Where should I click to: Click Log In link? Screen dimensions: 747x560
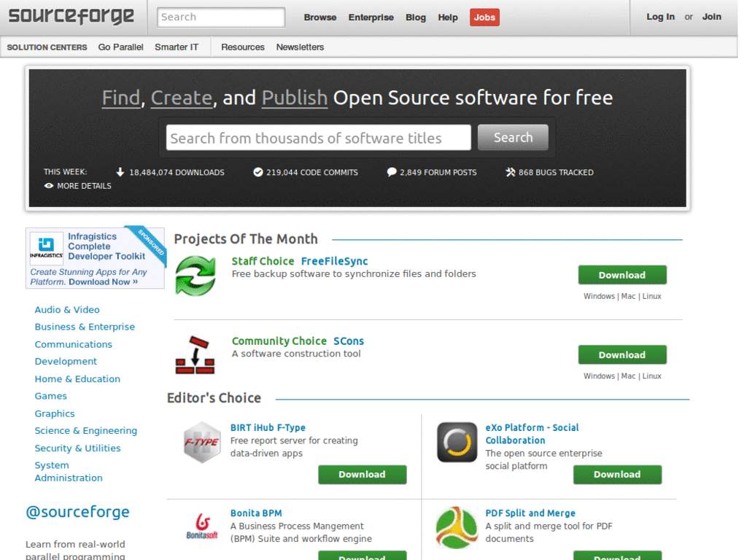(x=660, y=17)
